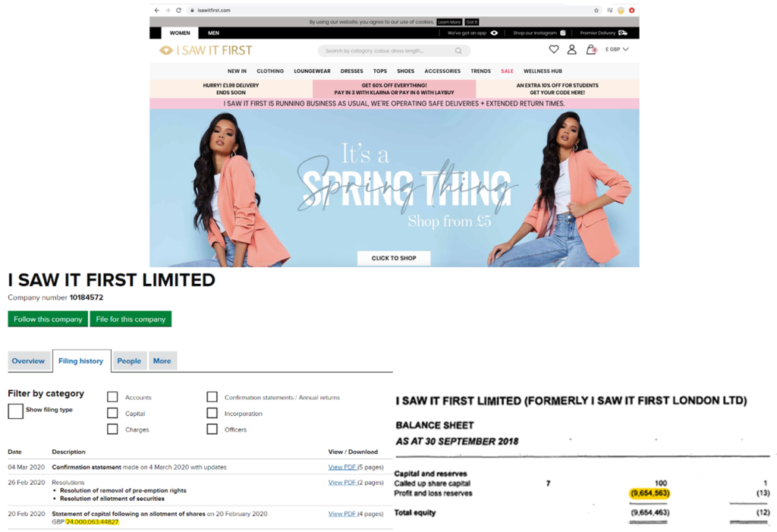
Task: Click the browser reload icon
Action: click(178, 10)
